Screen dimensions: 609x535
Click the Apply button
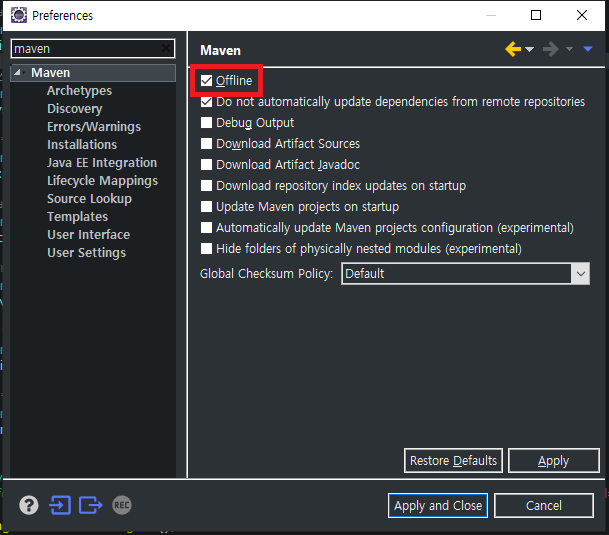[553, 461]
